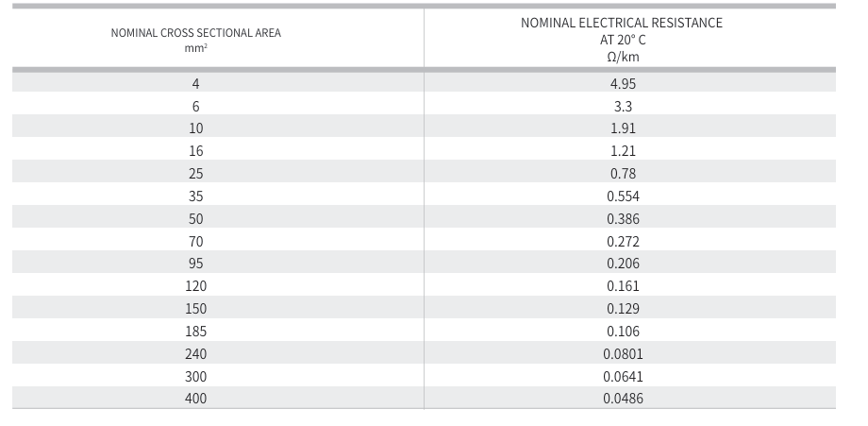Select the 0.0486 resistance value

[623, 399]
